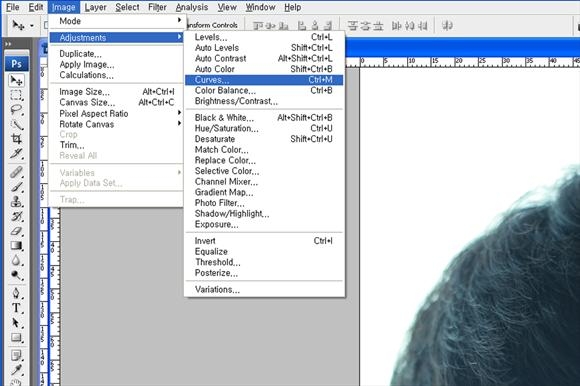Select the Rectangular Marquee tool
This screenshot has height=386, width=580.
click(x=16, y=95)
